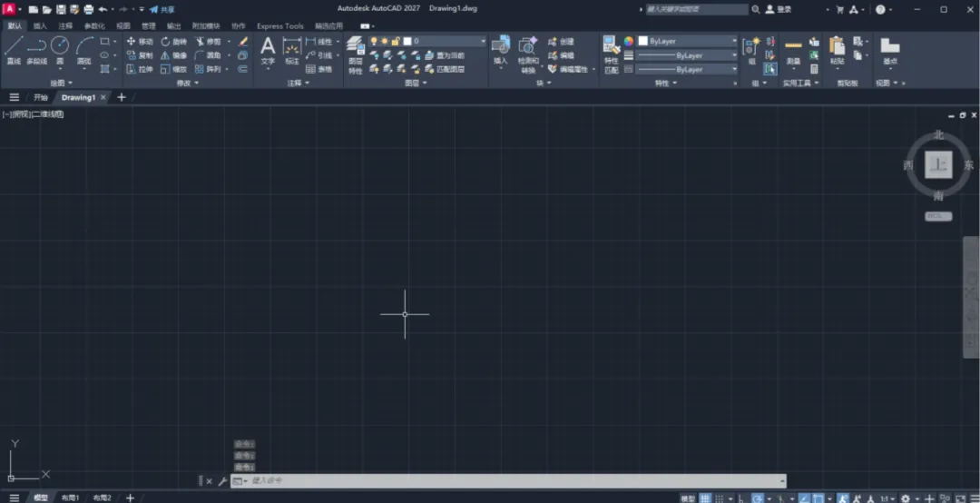This screenshot has height=503, width=980.
Task: Select the 多段线 (Polyline) tool
Action: [x=37, y=49]
